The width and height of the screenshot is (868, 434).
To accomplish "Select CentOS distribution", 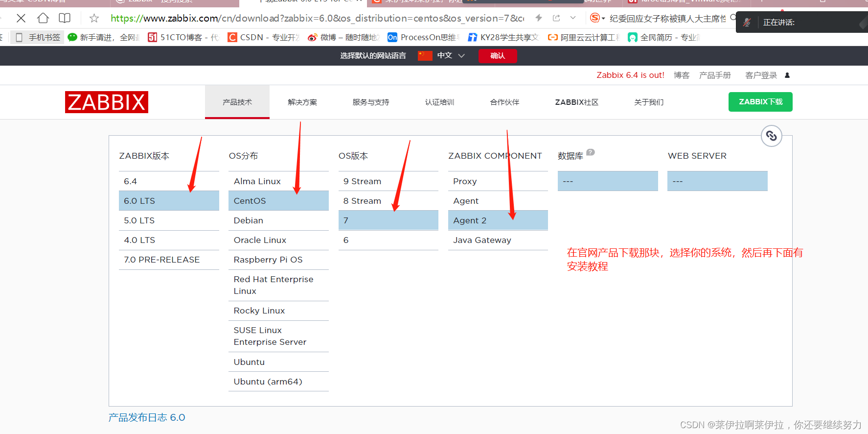I will (x=278, y=201).
